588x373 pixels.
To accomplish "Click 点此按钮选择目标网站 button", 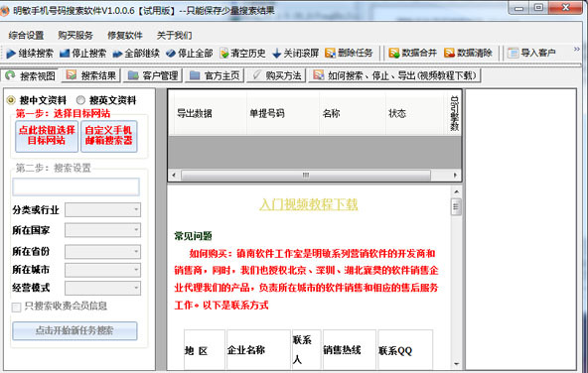I will coord(47,136).
